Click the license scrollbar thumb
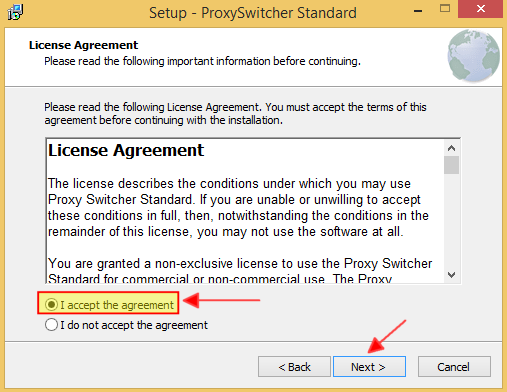 [451, 165]
